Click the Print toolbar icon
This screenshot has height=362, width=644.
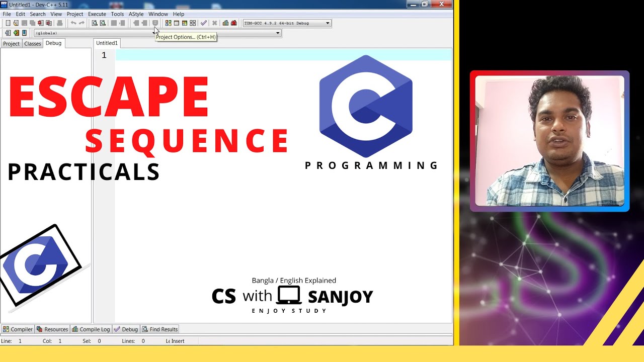(x=59, y=23)
